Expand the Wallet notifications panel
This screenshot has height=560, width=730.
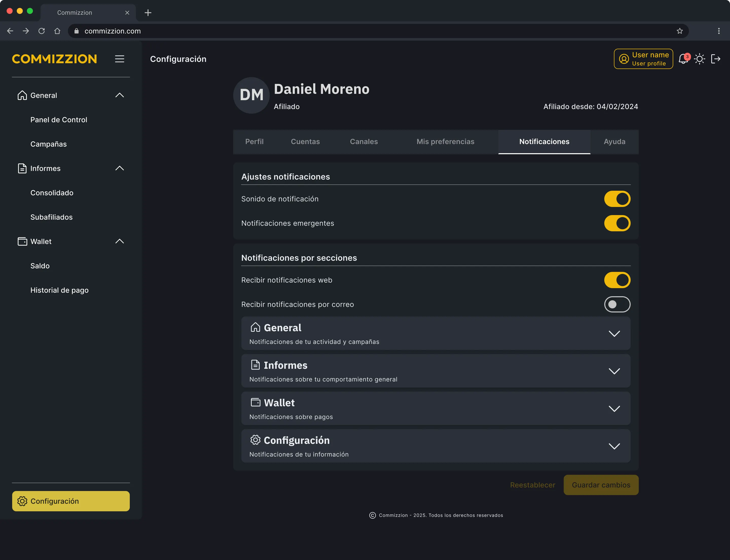435,408
